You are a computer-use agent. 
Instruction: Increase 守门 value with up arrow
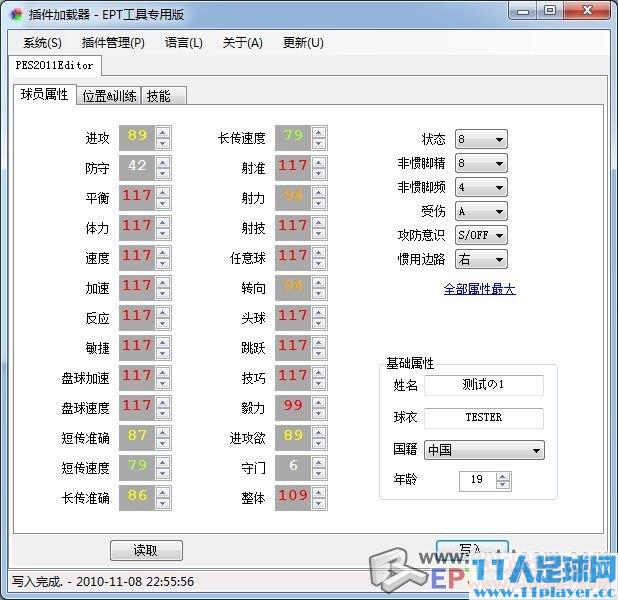click(319, 462)
